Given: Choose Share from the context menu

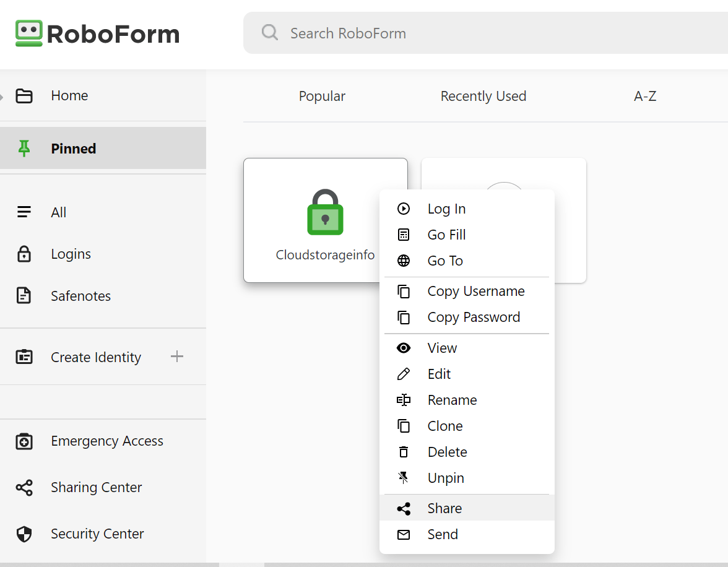Looking at the screenshot, I should 444,508.
